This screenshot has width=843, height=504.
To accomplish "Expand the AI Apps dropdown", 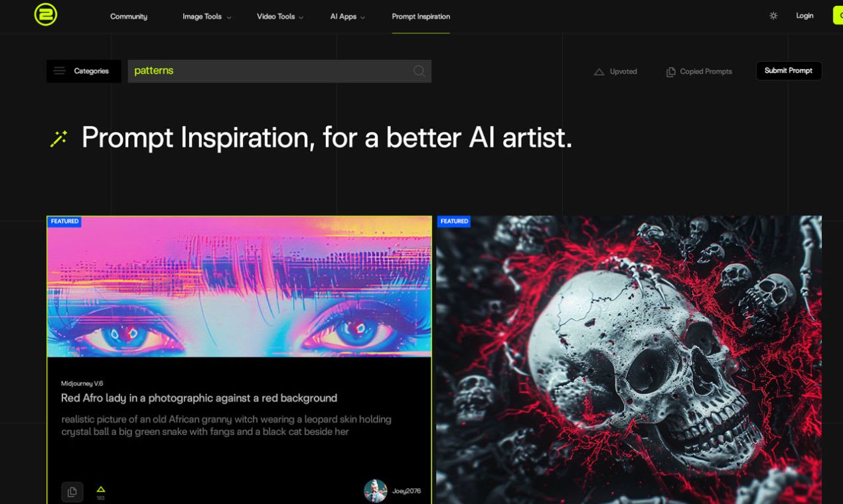I will click(x=348, y=17).
